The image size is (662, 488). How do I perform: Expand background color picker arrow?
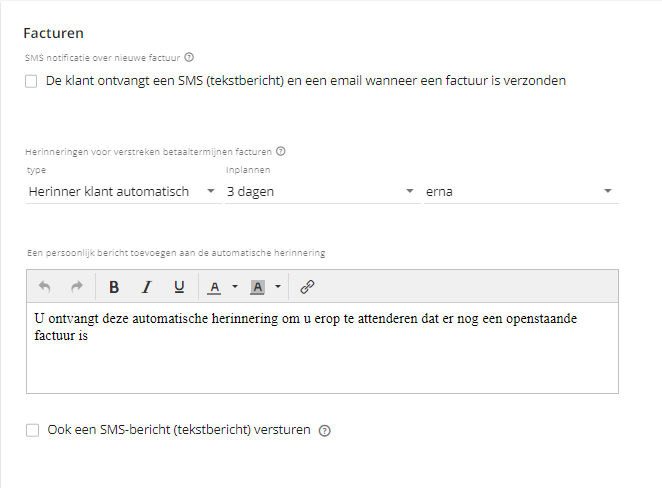tap(278, 287)
